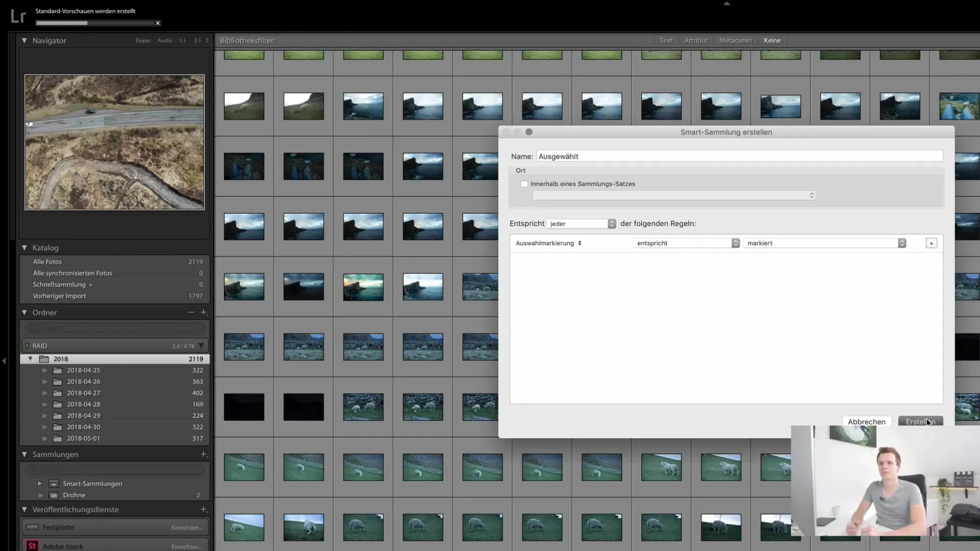Image resolution: width=980 pixels, height=551 pixels.
Task: Click the 2018-05-01 folder icon
Action: pyautogui.click(x=58, y=438)
